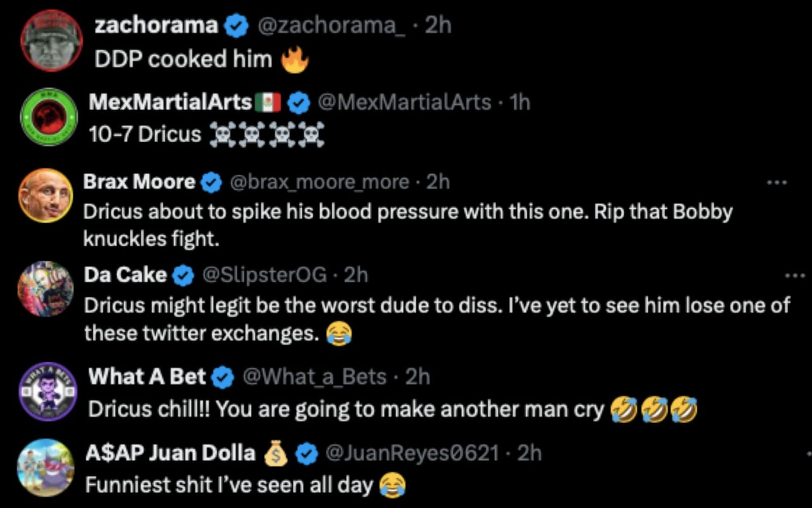The width and height of the screenshot is (812, 508).
Task: Go to @SlipsterOG profile handle
Action: 264,275
